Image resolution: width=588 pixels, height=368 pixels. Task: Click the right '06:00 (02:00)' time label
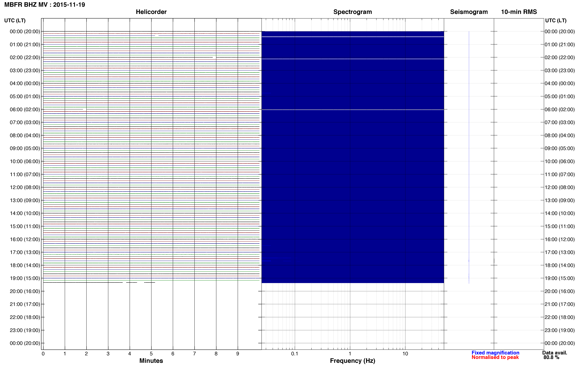(560, 110)
